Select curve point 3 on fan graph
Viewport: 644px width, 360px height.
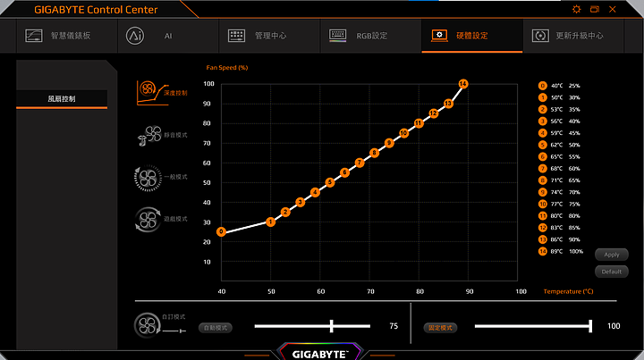pos(301,202)
